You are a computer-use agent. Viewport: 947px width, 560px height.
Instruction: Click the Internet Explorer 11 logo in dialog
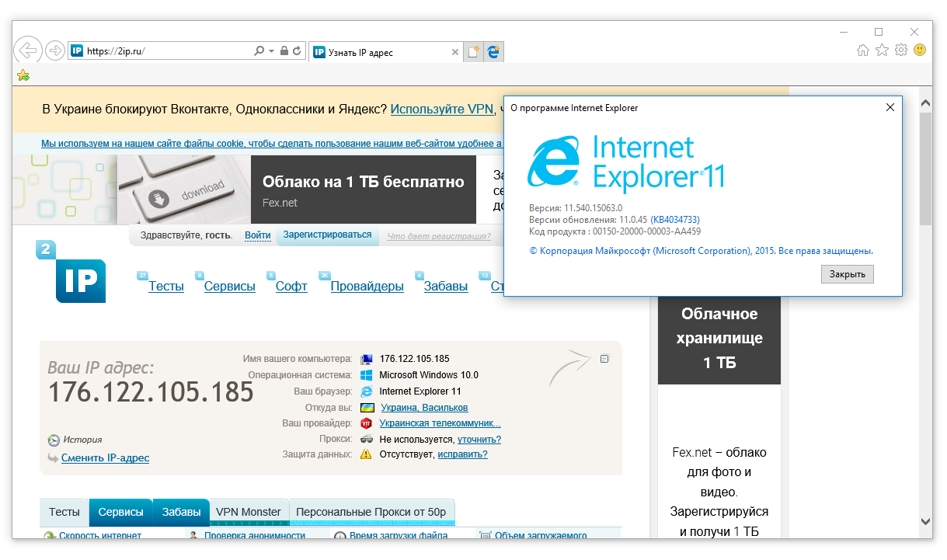pyautogui.click(x=626, y=162)
